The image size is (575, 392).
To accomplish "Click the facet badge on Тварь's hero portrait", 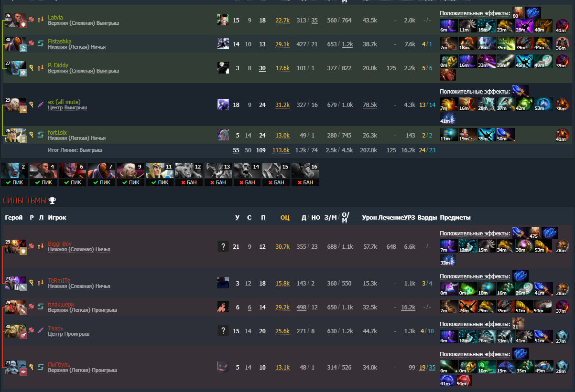I will tap(23, 335).
